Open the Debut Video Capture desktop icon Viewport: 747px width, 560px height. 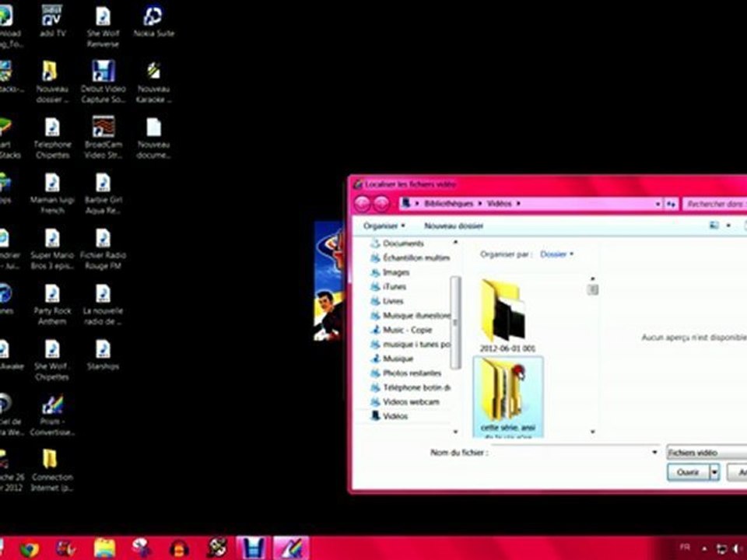[103, 82]
